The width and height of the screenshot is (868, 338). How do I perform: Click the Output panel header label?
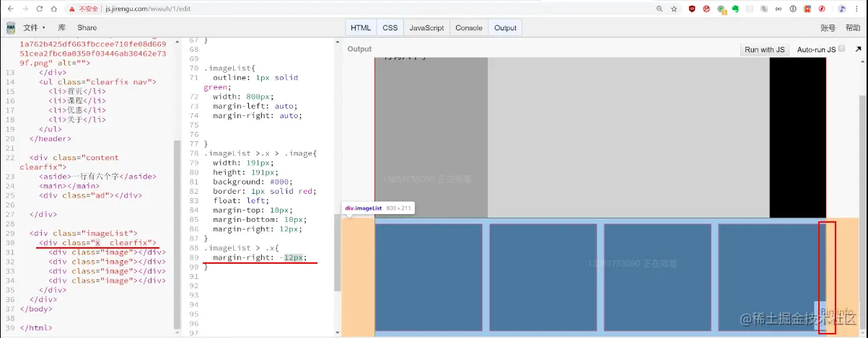point(359,49)
